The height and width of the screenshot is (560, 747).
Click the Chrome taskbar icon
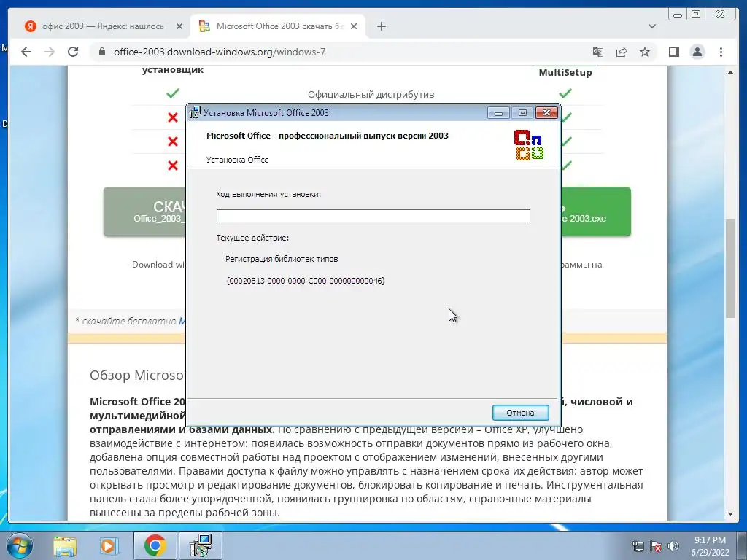155,545
